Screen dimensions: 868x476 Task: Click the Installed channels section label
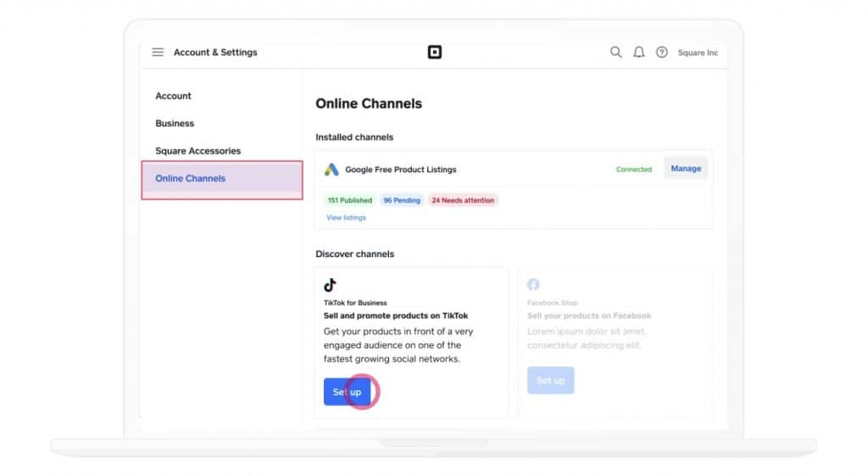[x=354, y=137]
